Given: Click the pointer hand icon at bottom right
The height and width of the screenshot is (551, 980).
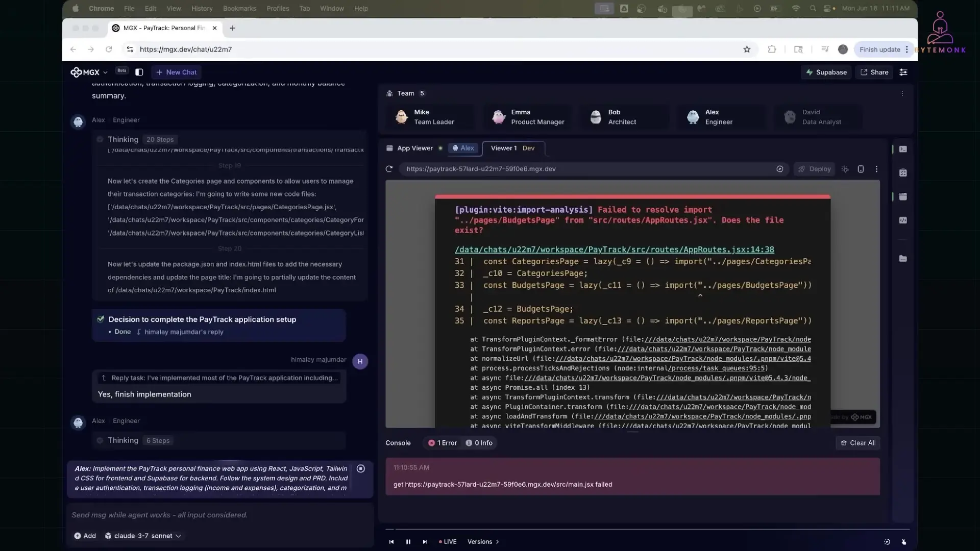Looking at the screenshot, I should [x=904, y=542].
